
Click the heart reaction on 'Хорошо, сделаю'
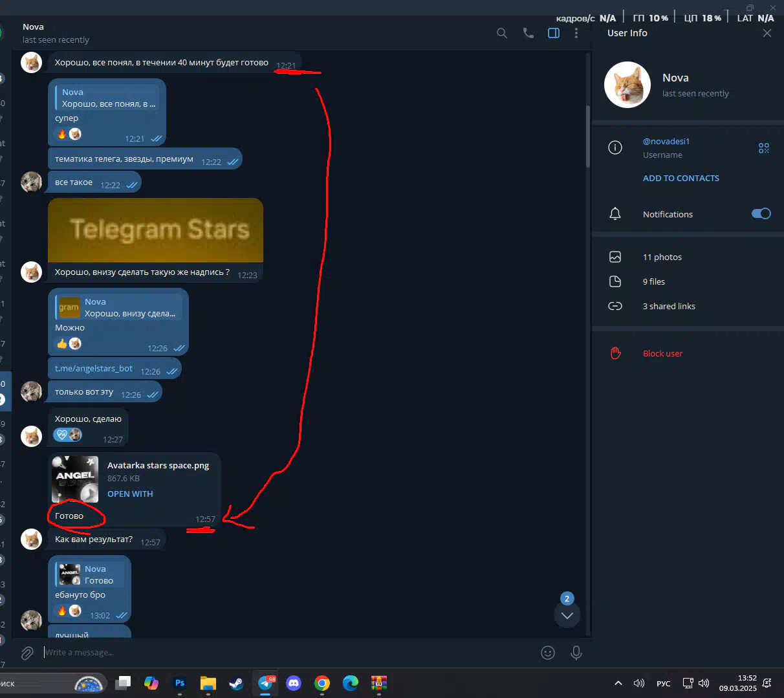point(62,435)
